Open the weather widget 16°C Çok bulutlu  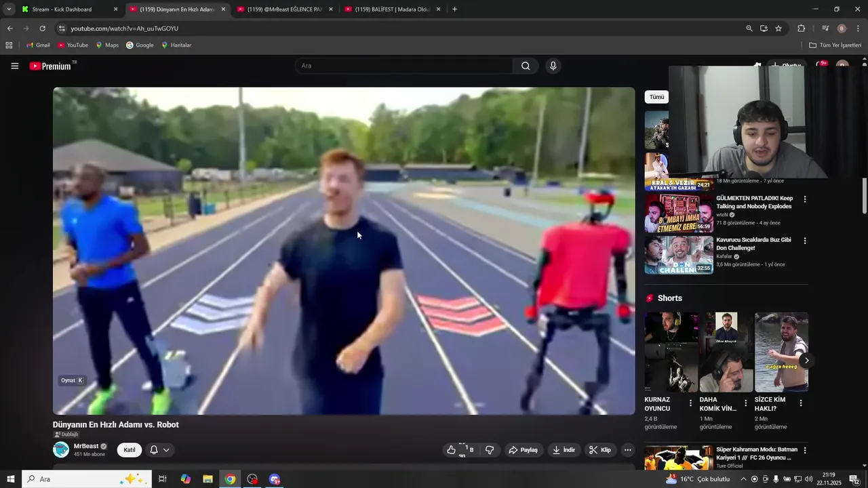[698, 479]
